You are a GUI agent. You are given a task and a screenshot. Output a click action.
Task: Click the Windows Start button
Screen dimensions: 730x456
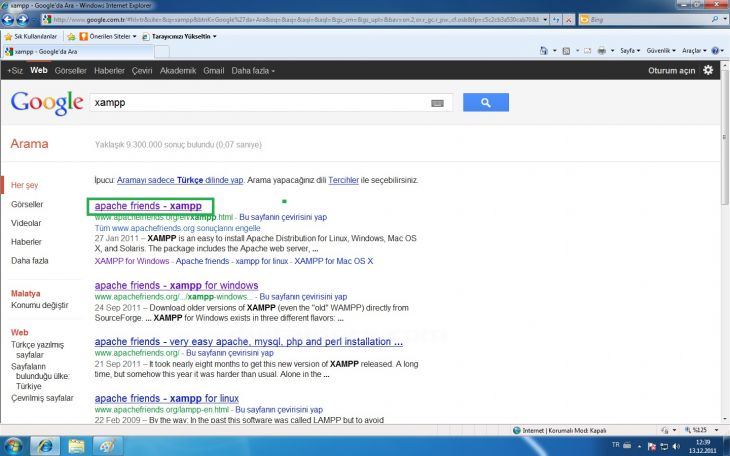tap(12, 445)
